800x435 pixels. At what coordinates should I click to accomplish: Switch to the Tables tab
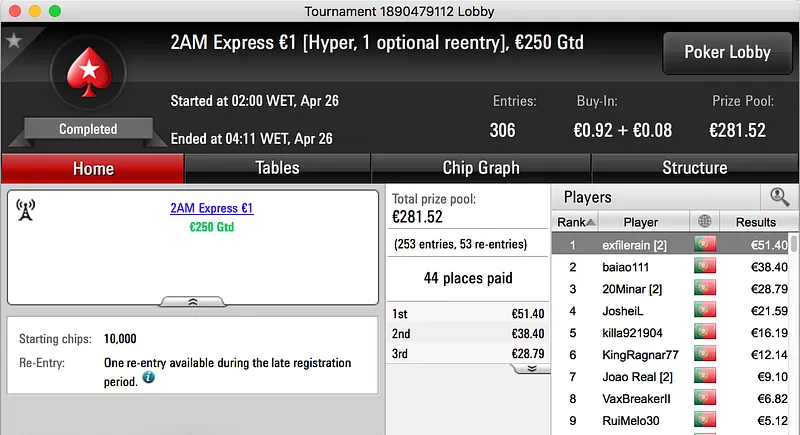277,168
